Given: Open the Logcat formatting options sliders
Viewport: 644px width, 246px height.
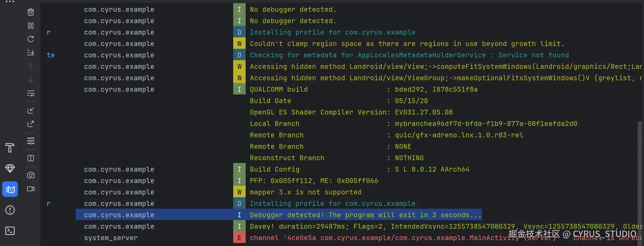Looking at the screenshot, I should (31, 141).
